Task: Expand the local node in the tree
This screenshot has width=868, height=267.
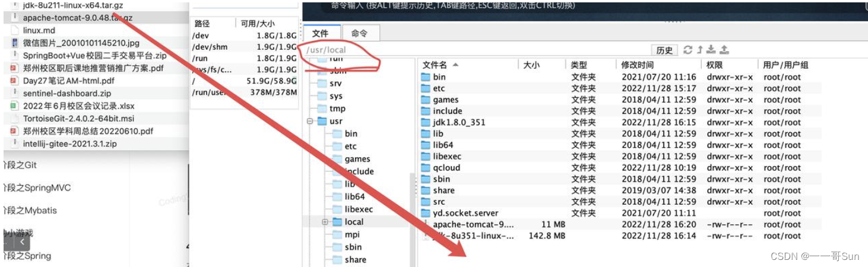Action: (x=325, y=222)
